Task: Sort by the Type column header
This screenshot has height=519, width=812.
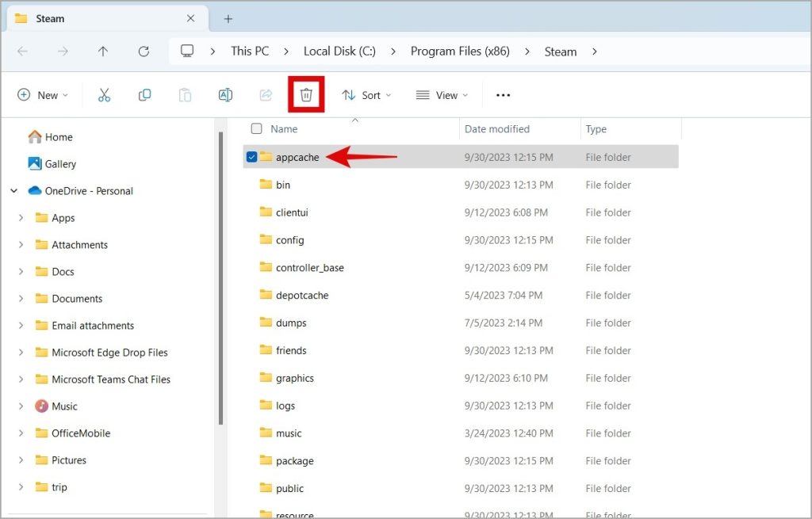Action: tap(596, 129)
